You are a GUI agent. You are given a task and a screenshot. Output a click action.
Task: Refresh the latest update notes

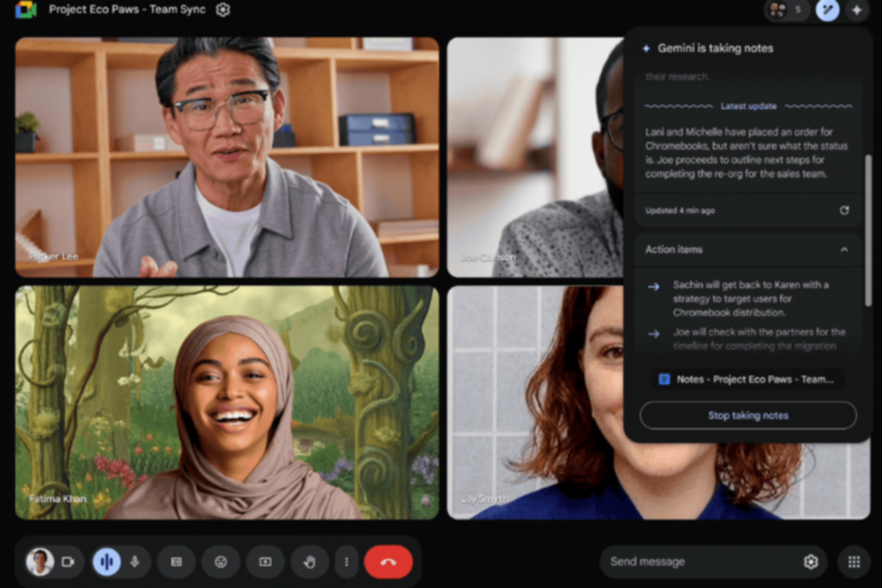point(844,210)
